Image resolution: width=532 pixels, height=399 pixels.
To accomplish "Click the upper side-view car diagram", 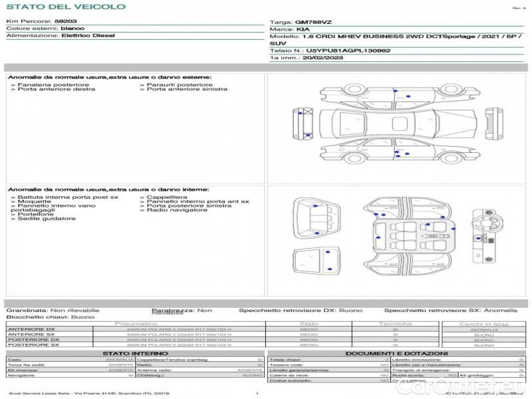I will 399,94.
